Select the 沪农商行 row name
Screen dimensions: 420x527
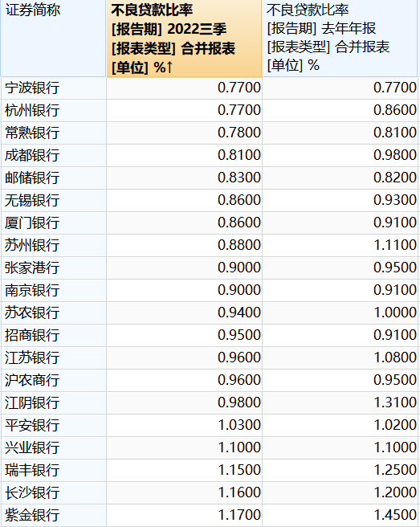[x=32, y=381]
